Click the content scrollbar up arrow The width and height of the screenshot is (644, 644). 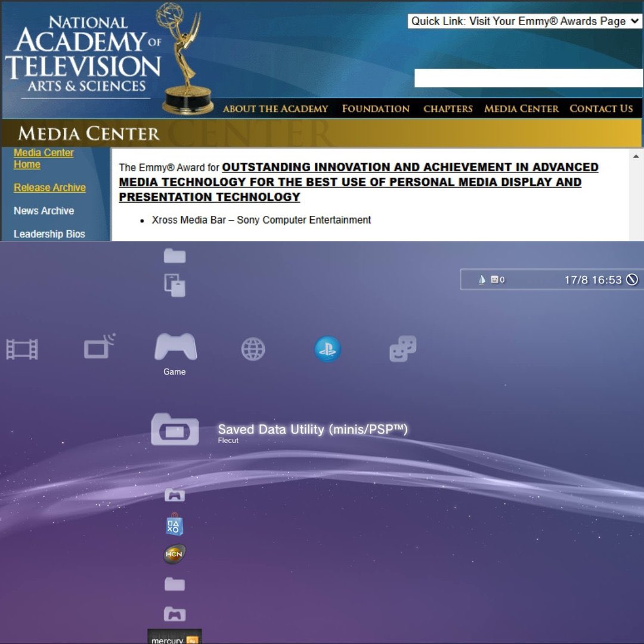(636, 156)
